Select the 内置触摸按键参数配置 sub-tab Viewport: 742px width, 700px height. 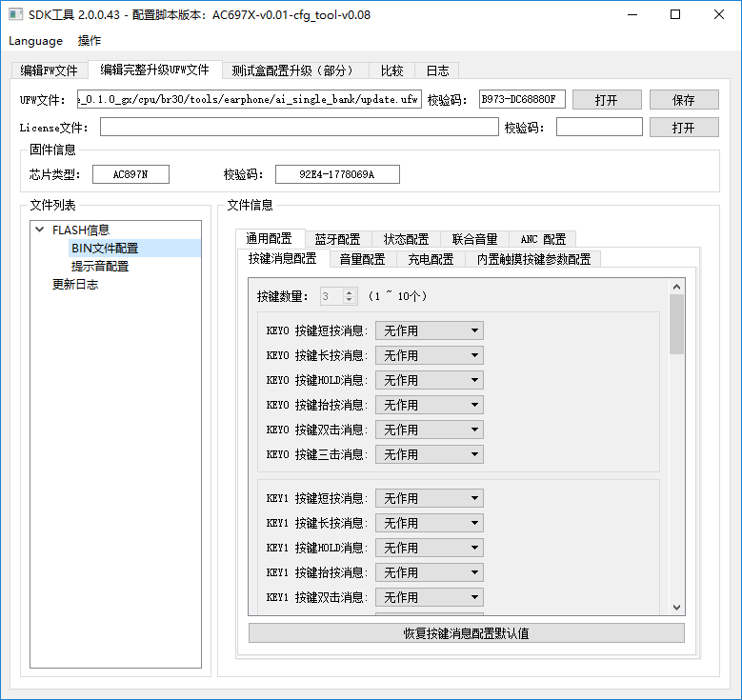(533, 259)
